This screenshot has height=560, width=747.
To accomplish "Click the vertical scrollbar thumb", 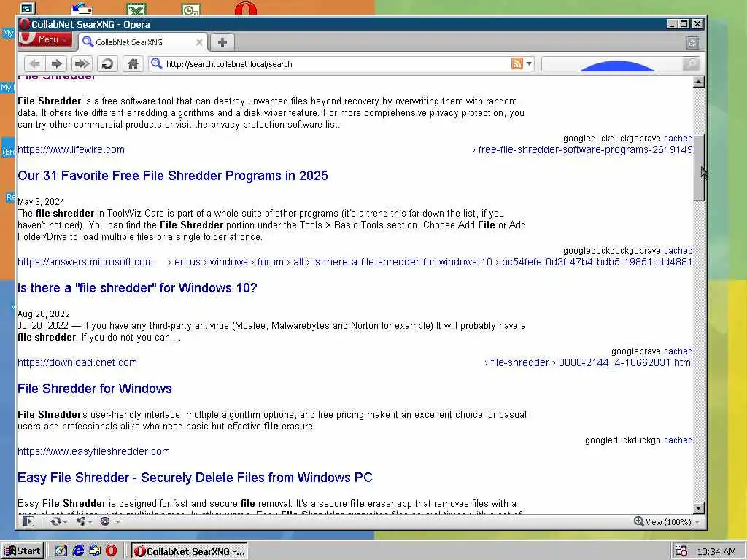I will (x=698, y=168).
